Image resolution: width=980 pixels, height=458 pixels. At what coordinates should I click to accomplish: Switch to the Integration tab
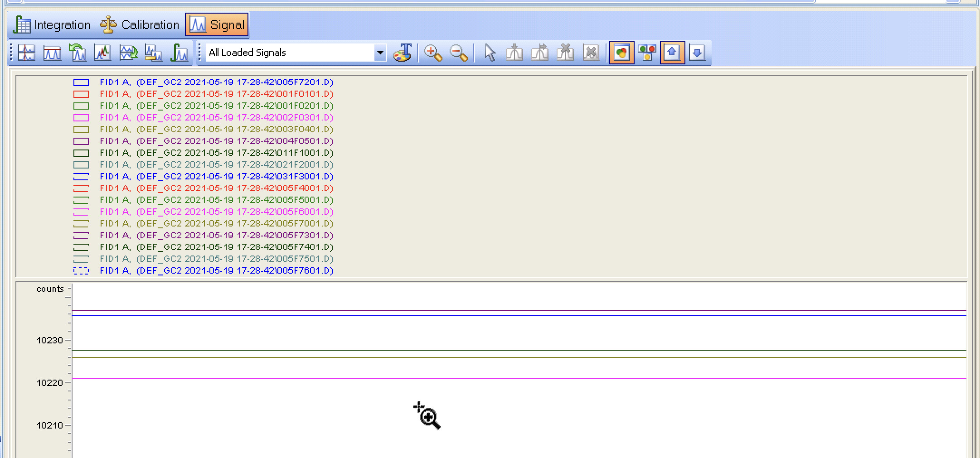click(52, 25)
